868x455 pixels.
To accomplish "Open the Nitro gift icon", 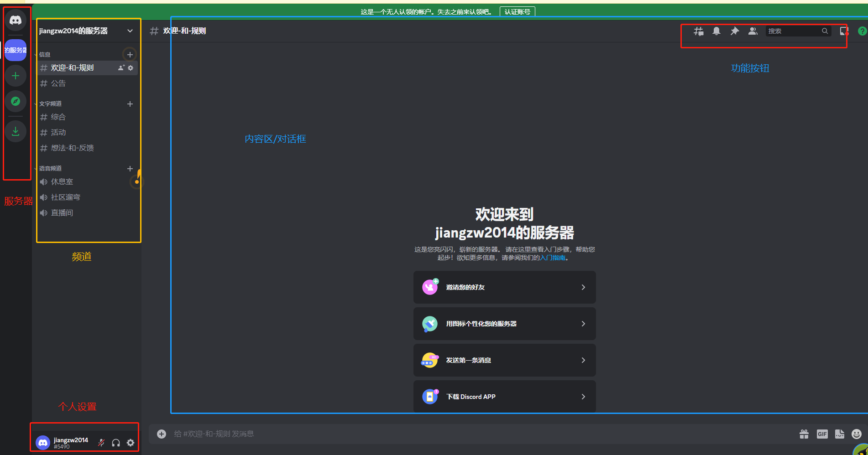I will (804, 434).
